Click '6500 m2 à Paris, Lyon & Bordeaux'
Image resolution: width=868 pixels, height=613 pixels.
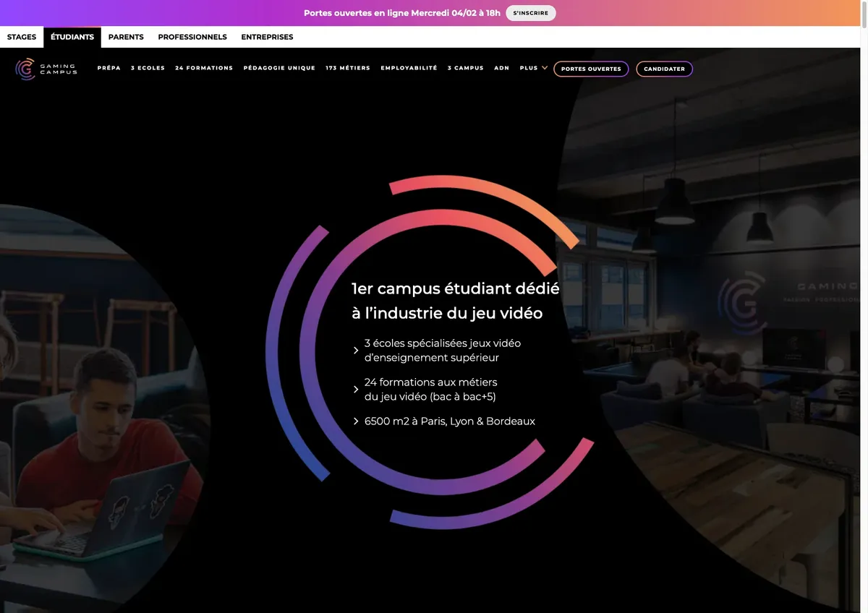tap(450, 421)
